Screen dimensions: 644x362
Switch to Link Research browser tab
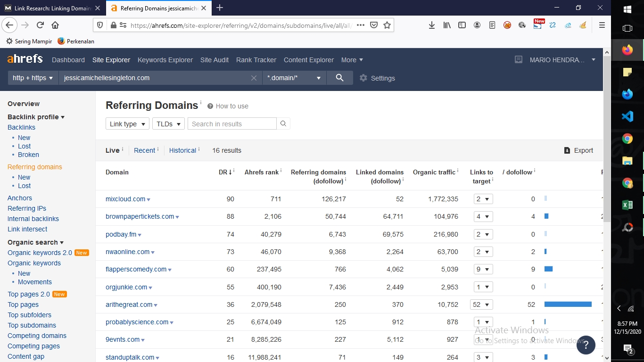(x=52, y=8)
